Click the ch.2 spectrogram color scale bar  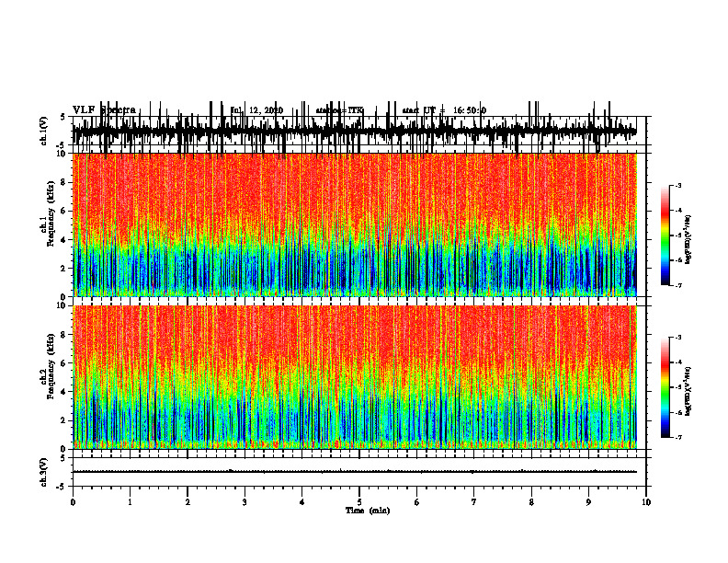pyautogui.click(x=665, y=387)
